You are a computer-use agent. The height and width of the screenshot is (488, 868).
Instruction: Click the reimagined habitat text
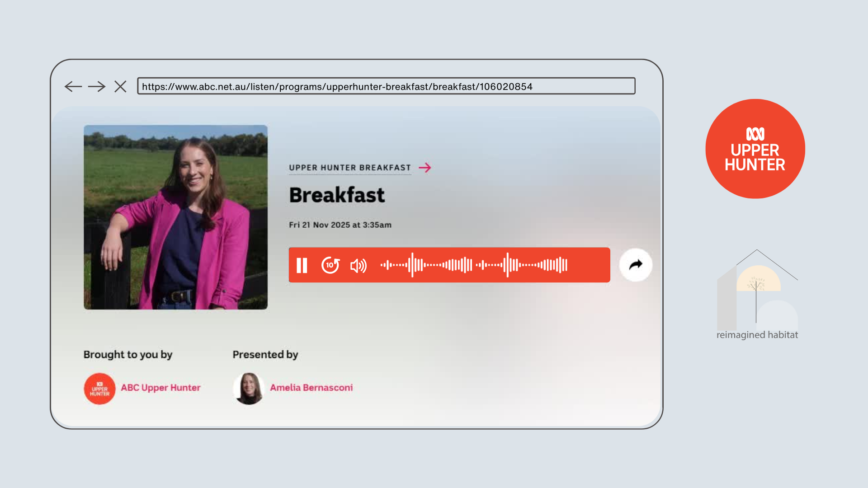coord(757,335)
